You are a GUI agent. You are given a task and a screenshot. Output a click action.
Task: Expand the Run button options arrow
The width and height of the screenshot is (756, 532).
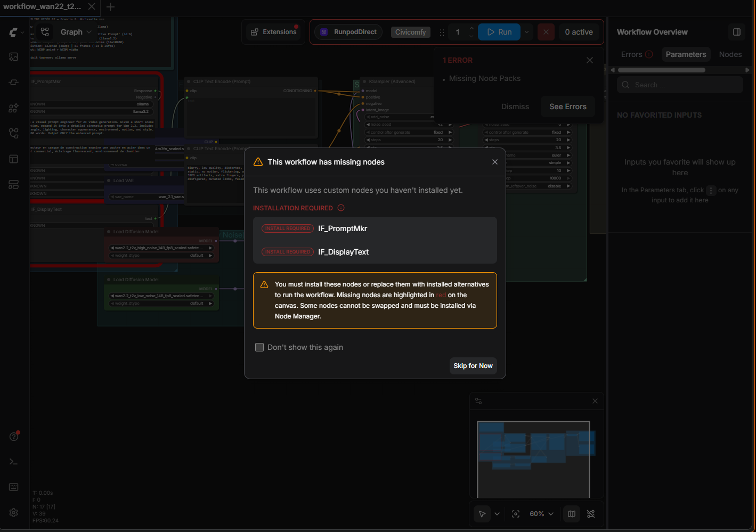(x=526, y=32)
